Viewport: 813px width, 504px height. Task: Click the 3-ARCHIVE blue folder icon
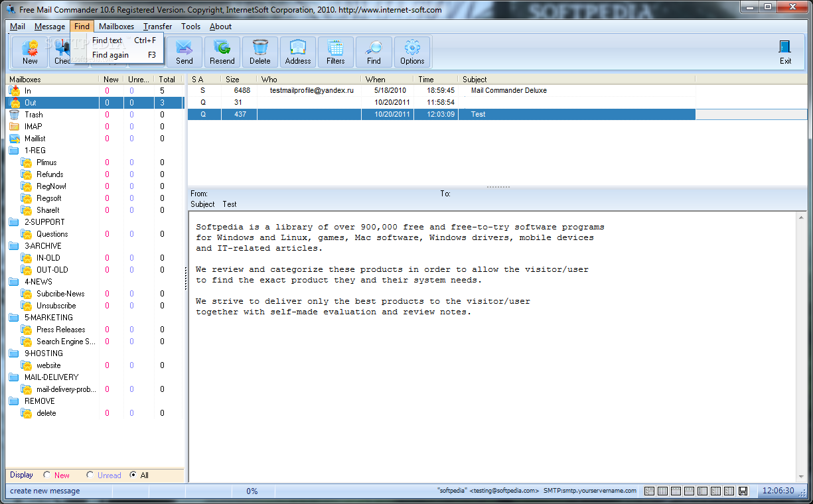[14, 246]
